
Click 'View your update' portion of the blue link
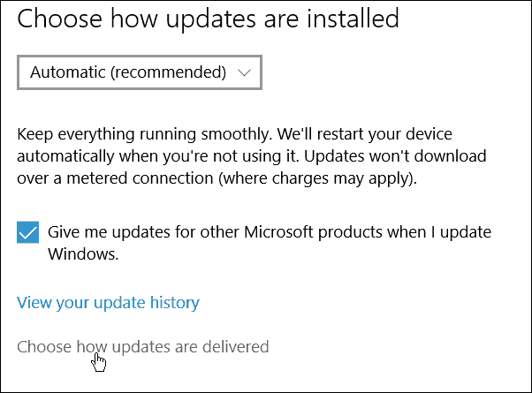click(81, 302)
